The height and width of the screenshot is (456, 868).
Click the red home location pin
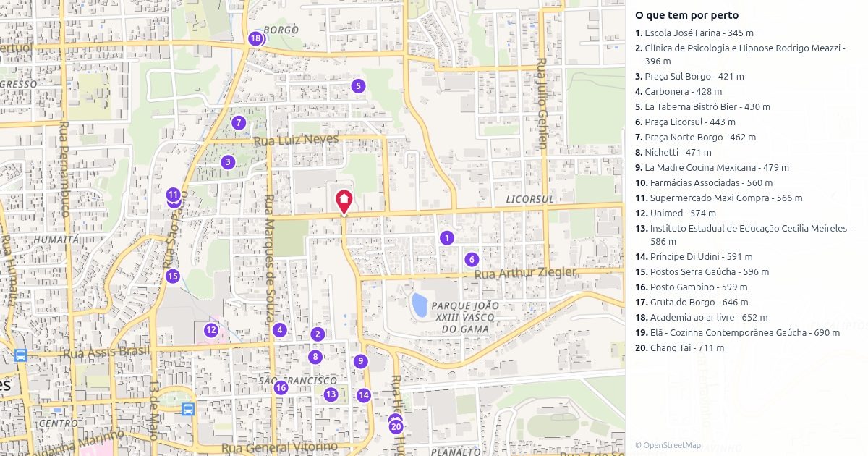coord(344,202)
